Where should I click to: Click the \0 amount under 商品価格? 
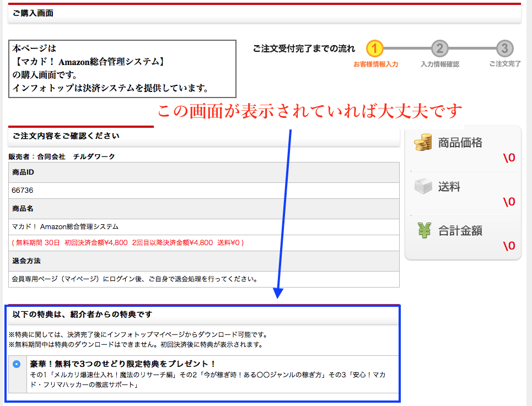(x=509, y=158)
